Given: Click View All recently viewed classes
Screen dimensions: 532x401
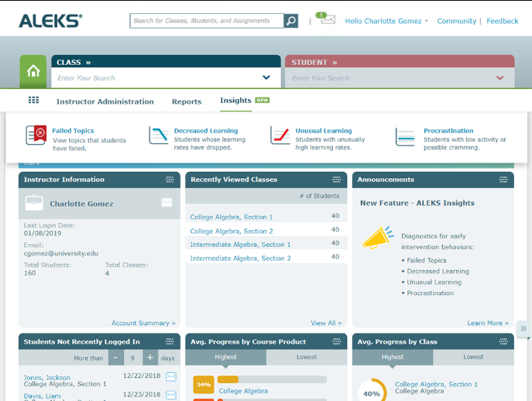Looking at the screenshot, I should click(x=326, y=323).
